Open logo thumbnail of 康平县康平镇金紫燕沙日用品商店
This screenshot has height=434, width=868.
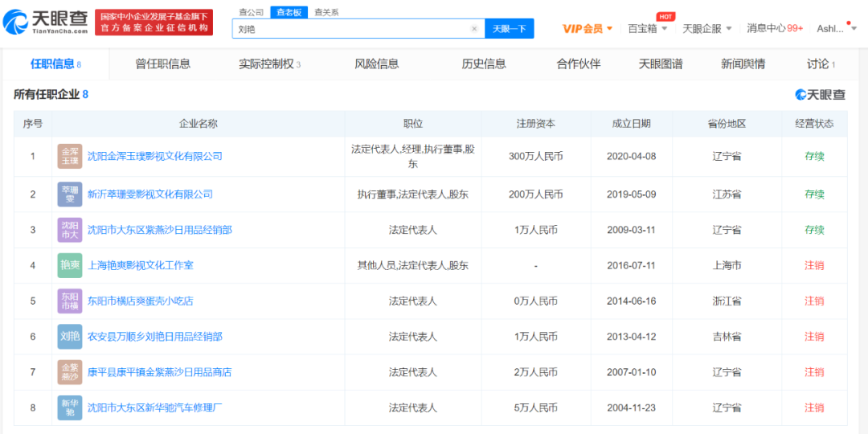[x=70, y=372]
